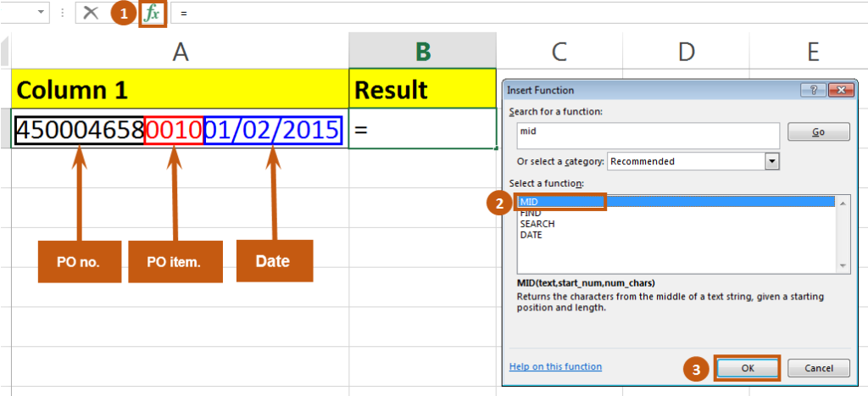The width and height of the screenshot is (868, 396).
Task: Click inside the formula bar input
Action: pos(509,14)
